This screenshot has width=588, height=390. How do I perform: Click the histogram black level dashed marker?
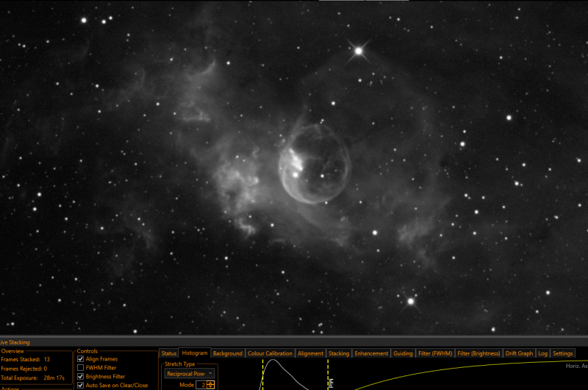click(x=263, y=375)
